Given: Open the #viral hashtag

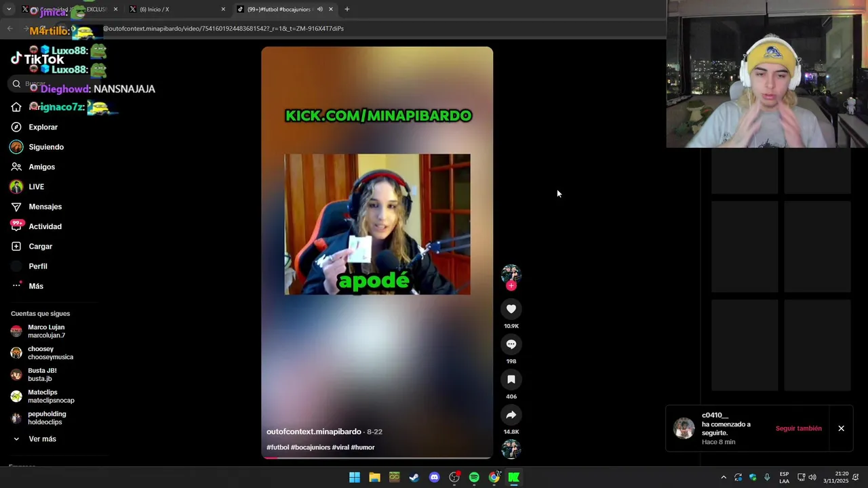Looking at the screenshot, I should tap(340, 447).
